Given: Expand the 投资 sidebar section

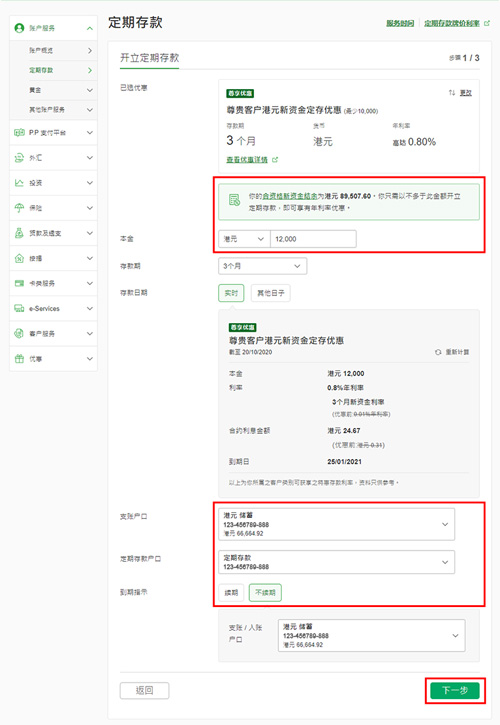Looking at the screenshot, I should pos(90,183).
